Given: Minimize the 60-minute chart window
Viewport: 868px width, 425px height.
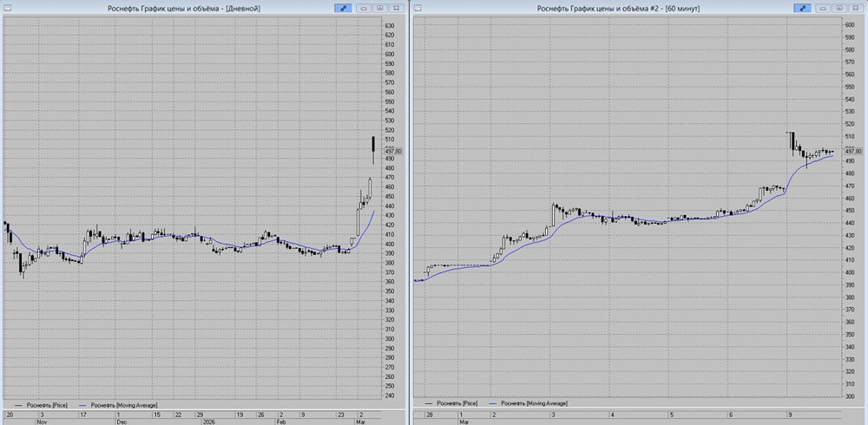Looking at the screenshot, I should click(x=823, y=9).
